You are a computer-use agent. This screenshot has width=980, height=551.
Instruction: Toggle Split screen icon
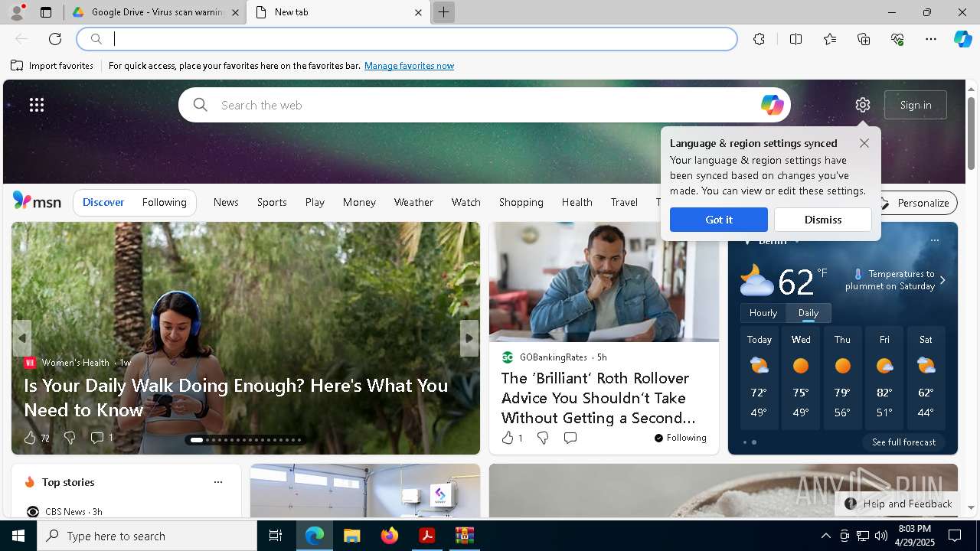[795, 39]
